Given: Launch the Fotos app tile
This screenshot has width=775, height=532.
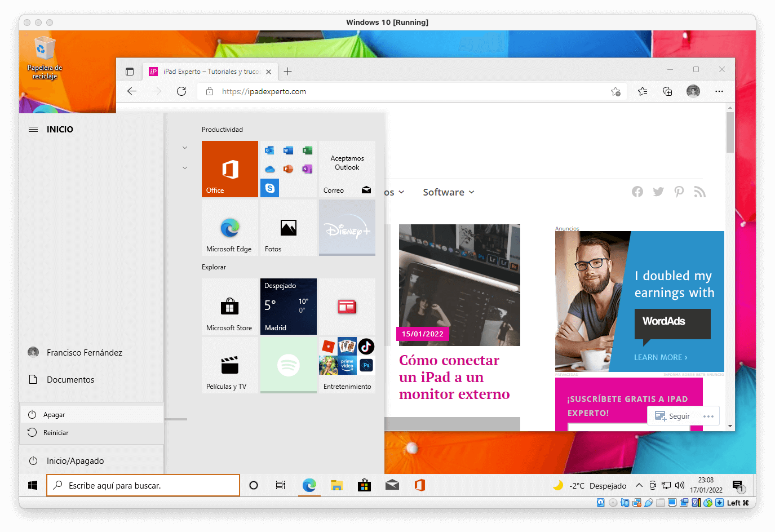Looking at the screenshot, I should click(288, 228).
